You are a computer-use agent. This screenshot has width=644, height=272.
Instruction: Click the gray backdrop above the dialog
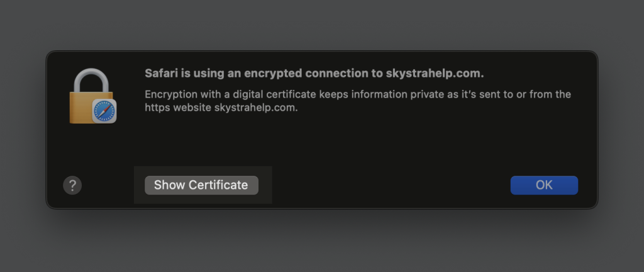pyautogui.click(x=322, y=25)
